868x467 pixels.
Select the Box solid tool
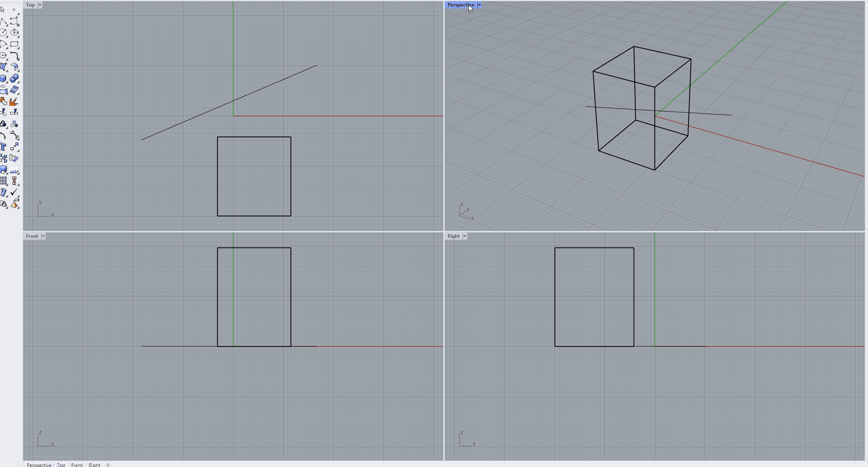3,78
